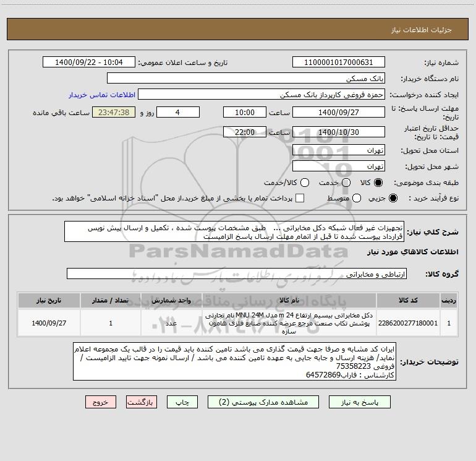
Task: Select the کالا/خدمت radio button
Action: coord(305,183)
